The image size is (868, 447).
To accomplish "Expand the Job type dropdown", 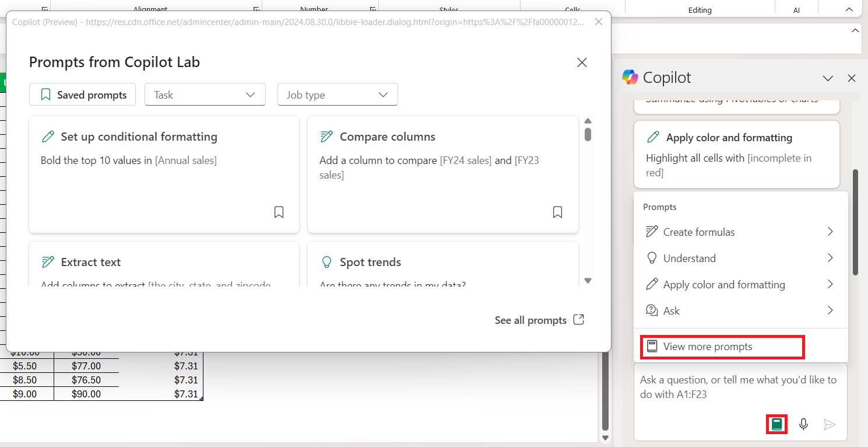I will tap(338, 95).
